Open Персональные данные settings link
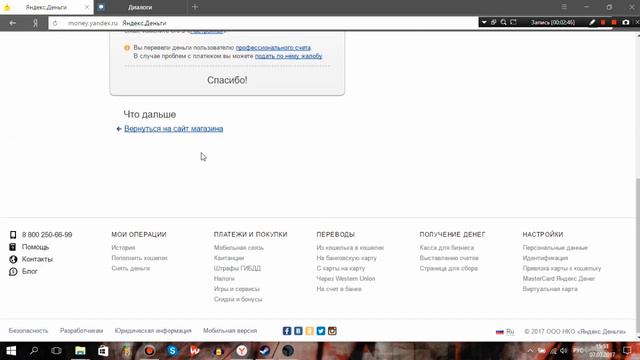 (x=555, y=248)
